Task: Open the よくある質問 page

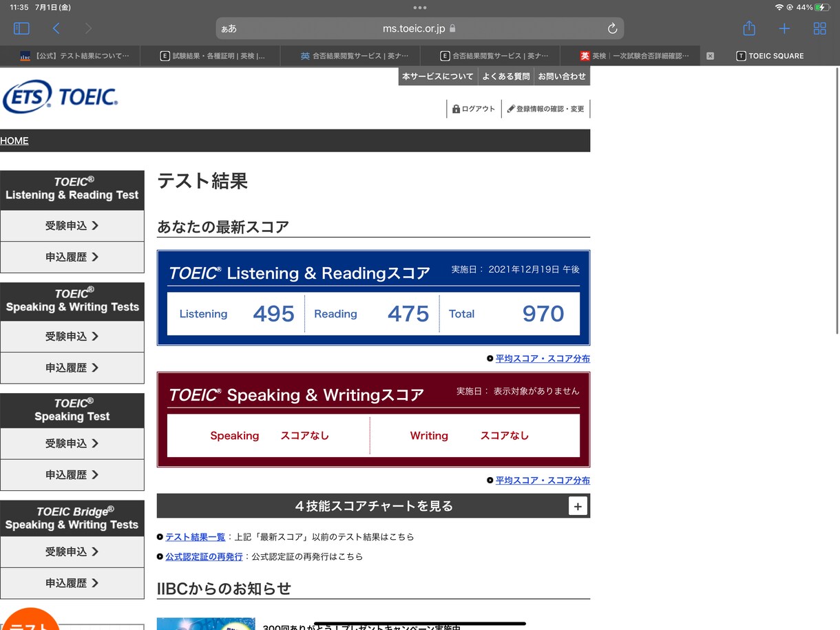Action: 506,76
